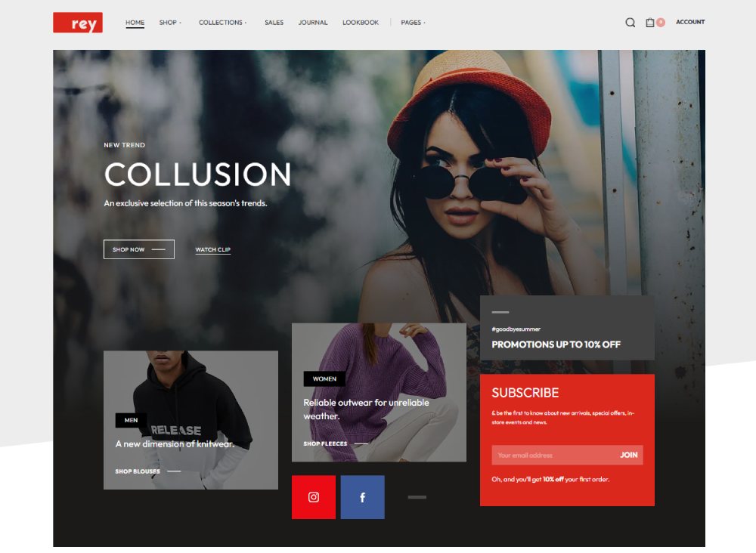
Task: Follow the Shop Fleeces link
Action: [x=325, y=443]
